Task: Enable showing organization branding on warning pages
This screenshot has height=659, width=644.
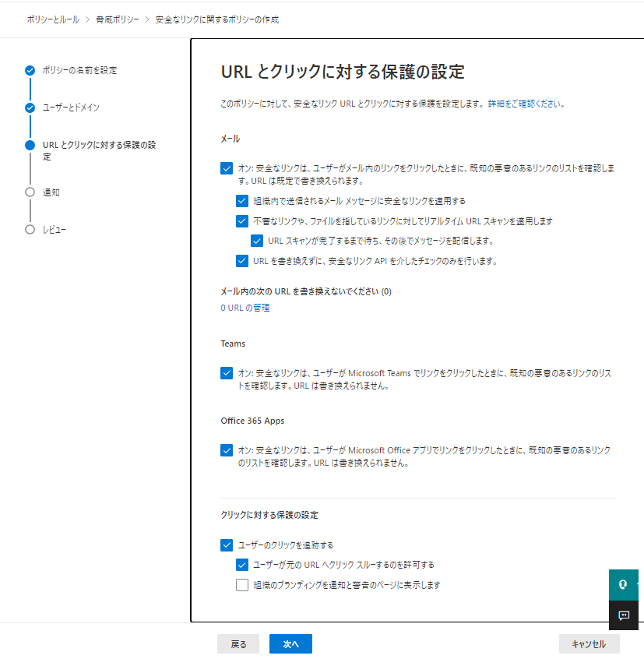Action: click(242, 585)
